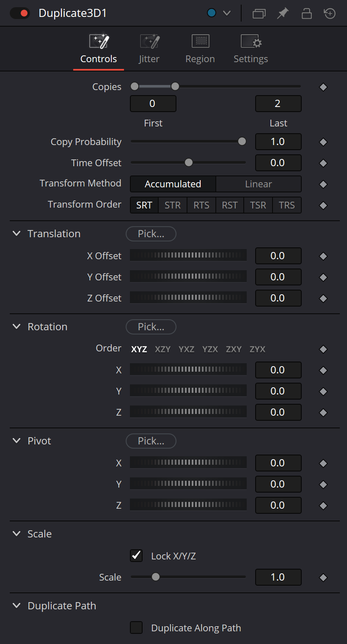Click Pick button in Rotation section

[x=151, y=326]
